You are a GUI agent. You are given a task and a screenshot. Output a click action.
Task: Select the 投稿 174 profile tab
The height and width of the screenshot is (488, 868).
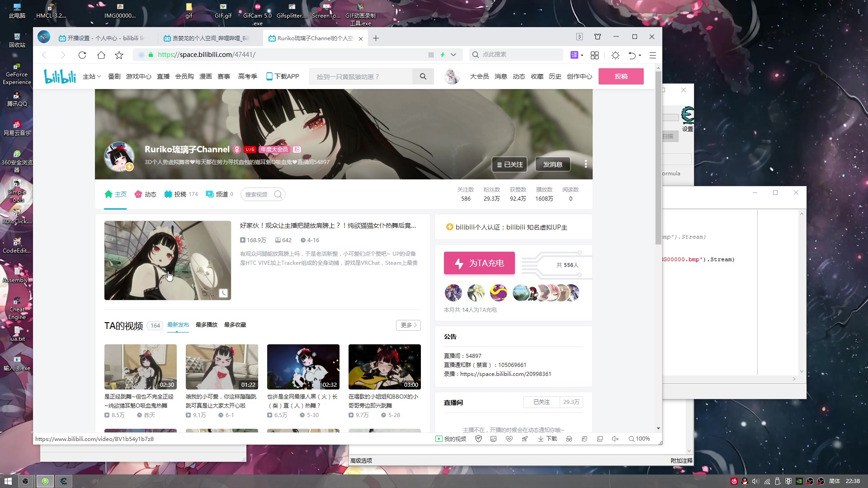[181, 194]
